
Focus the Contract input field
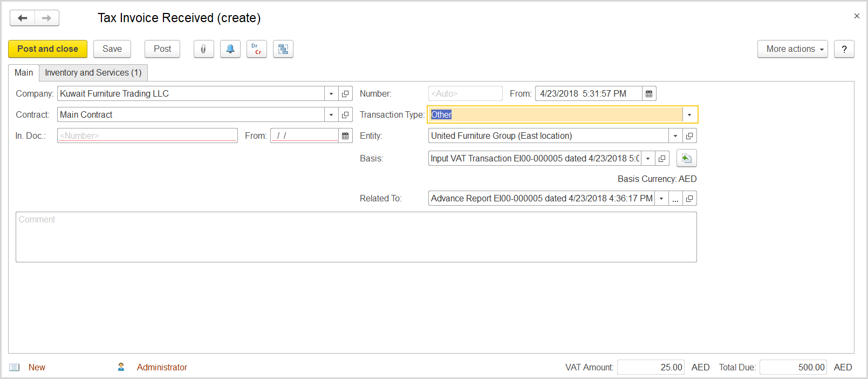(191, 114)
